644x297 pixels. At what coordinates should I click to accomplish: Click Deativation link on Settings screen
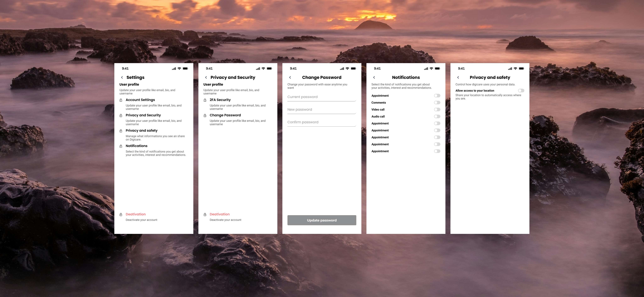click(136, 214)
